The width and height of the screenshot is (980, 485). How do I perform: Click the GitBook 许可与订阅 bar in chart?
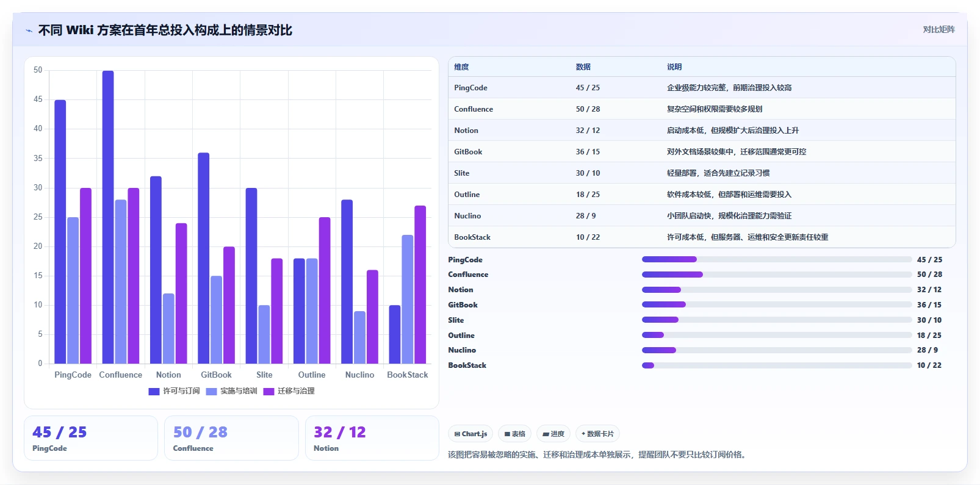204,258
